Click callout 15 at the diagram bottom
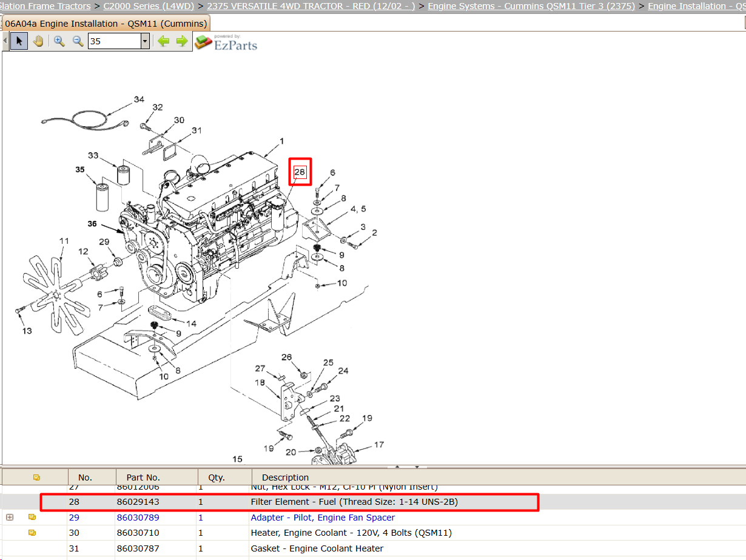This screenshot has width=746, height=560. pyautogui.click(x=237, y=459)
